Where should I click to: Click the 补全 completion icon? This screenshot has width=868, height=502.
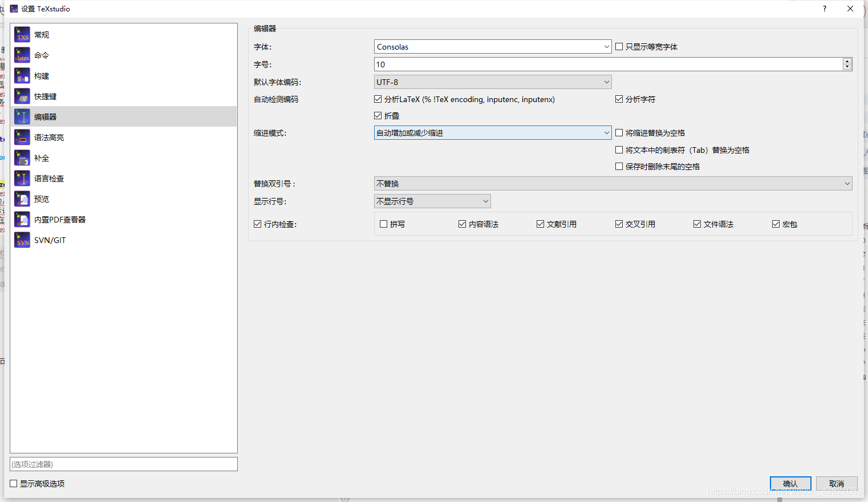click(x=22, y=158)
